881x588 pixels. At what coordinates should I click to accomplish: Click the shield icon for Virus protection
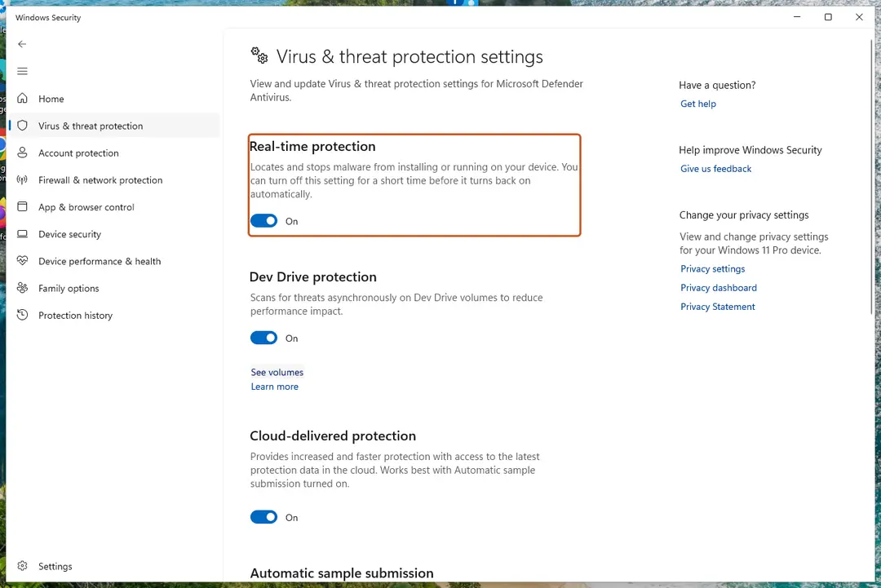click(23, 126)
